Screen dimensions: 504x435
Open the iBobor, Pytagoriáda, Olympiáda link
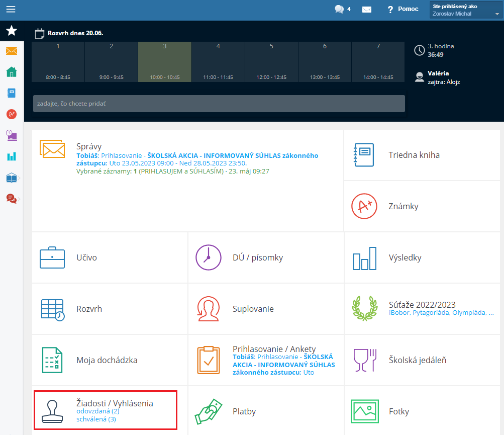pos(441,313)
